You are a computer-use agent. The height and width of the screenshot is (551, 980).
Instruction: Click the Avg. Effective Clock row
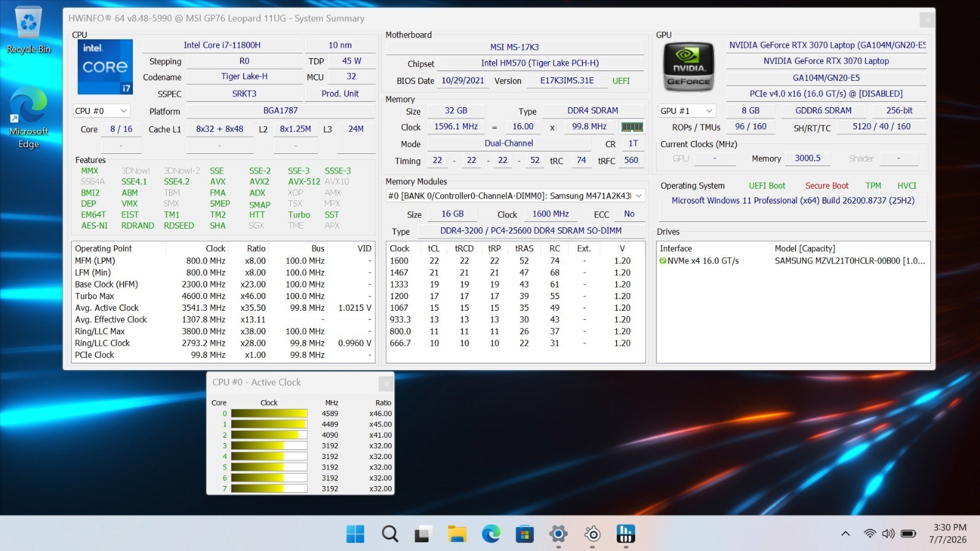223,319
